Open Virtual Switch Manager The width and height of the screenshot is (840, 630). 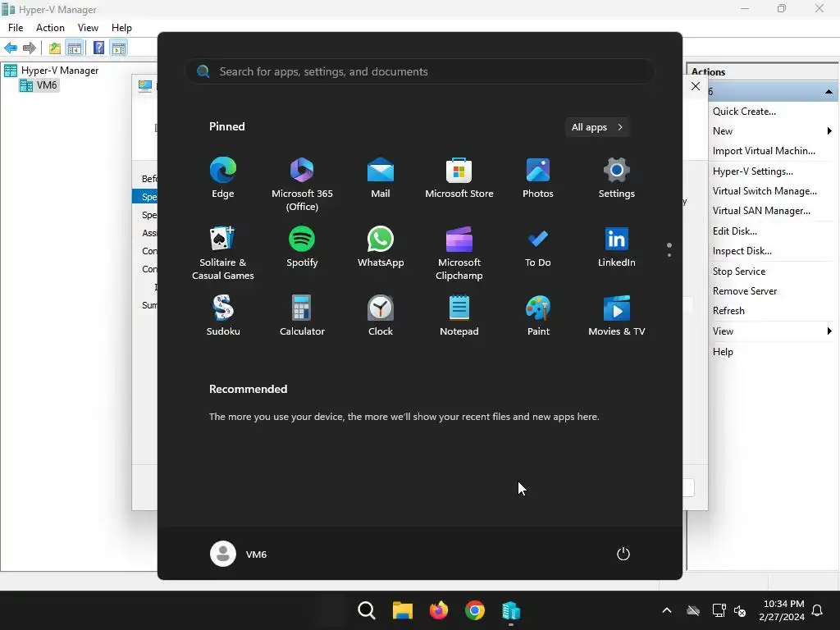765,191
